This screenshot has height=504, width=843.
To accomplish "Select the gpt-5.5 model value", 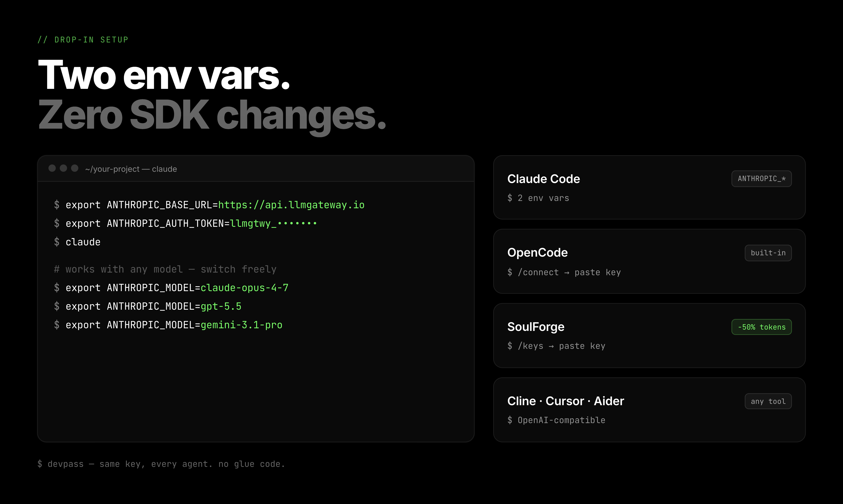I will (221, 306).
